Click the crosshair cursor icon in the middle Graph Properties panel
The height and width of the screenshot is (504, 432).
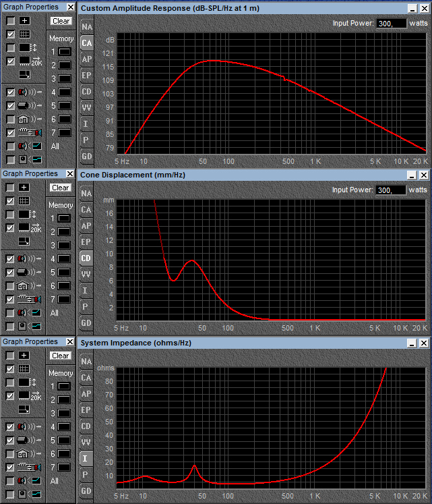(x=24, y=188)
